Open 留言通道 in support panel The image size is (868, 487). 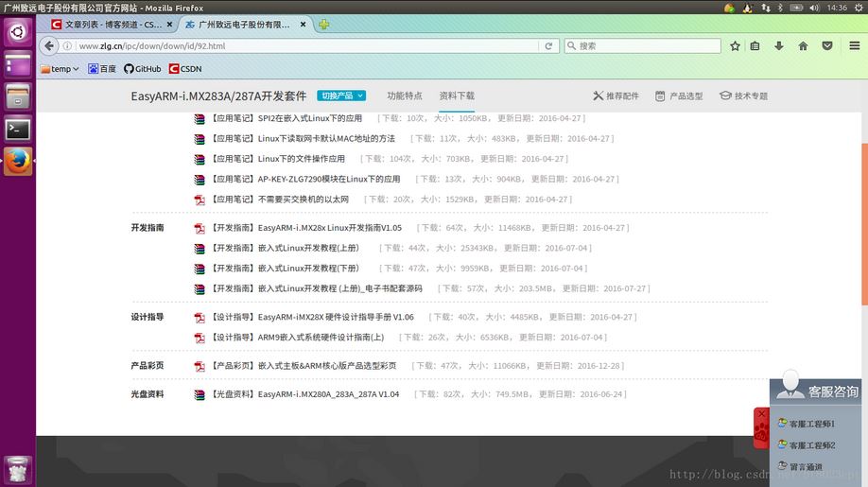point(800,466)
